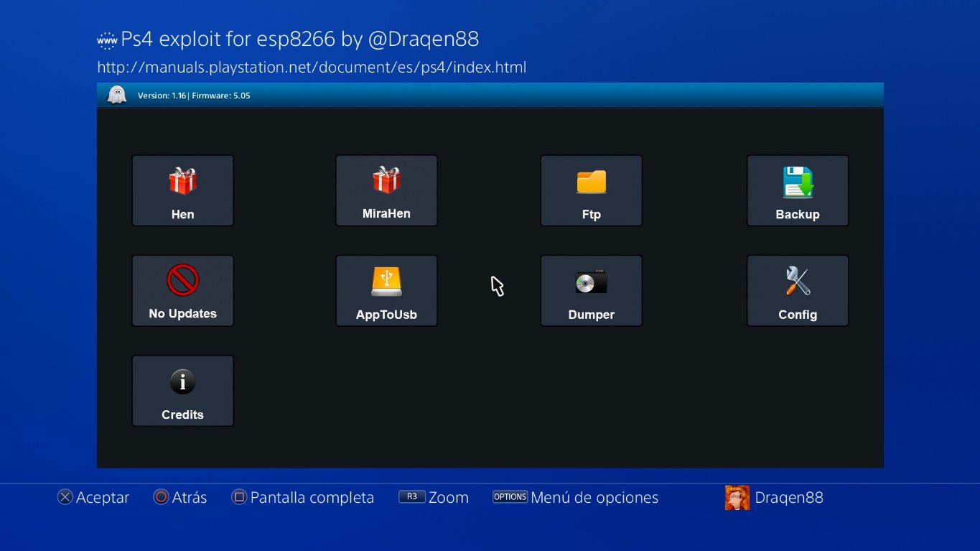Click the X button Aceptar hint
The image size is (980, 551).
pyautogui.click(x=93, y=497)
